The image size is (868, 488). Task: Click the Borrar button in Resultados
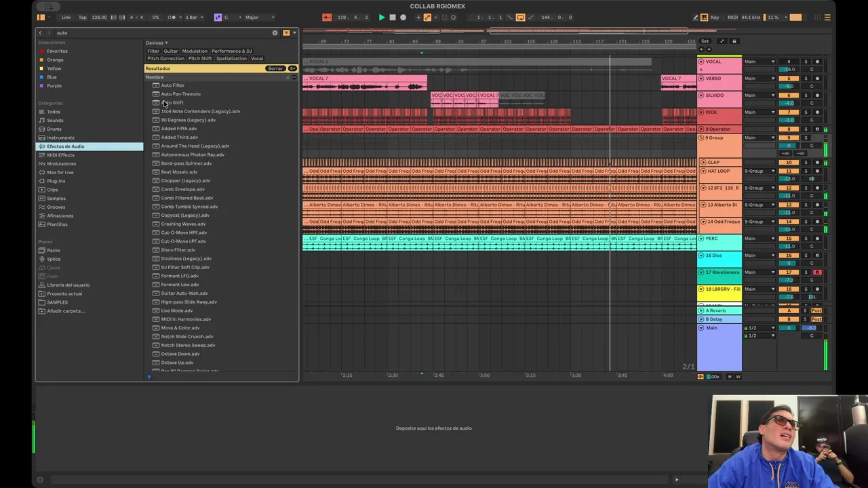tap(275, 68)
